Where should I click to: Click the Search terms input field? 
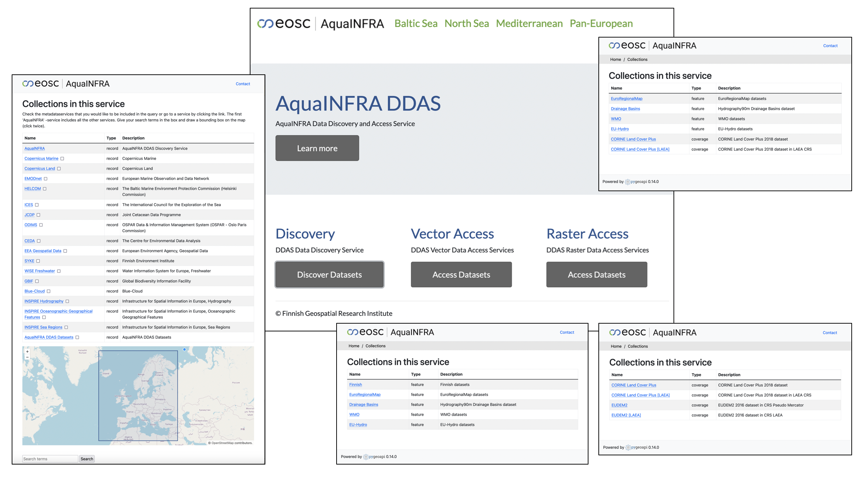click(50, 459)
